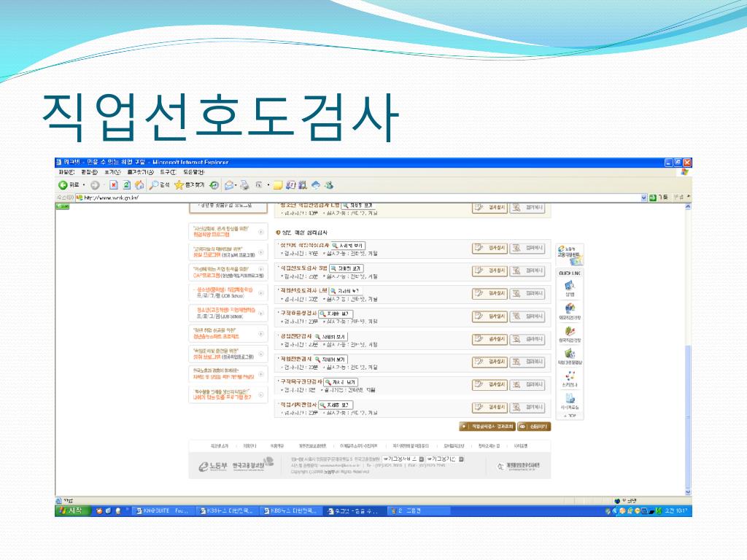Viewport: 747px width, 560px height.
Task: Click 이동 Go button next to address bar
Action: (x=659, y=198)
